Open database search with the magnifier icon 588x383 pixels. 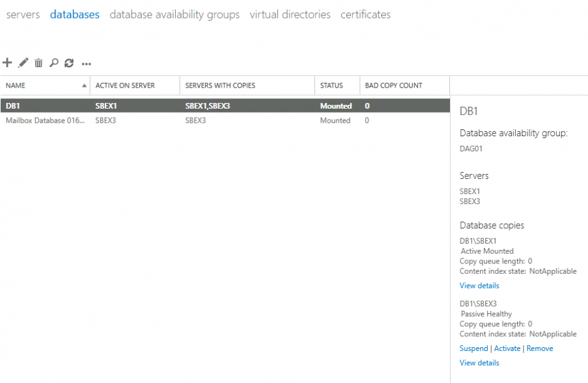click(54, 63)
